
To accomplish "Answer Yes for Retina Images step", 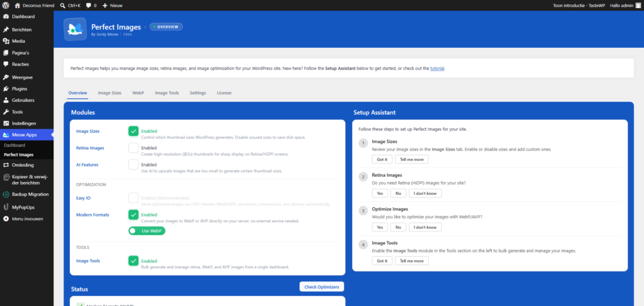I will point(379,193).
